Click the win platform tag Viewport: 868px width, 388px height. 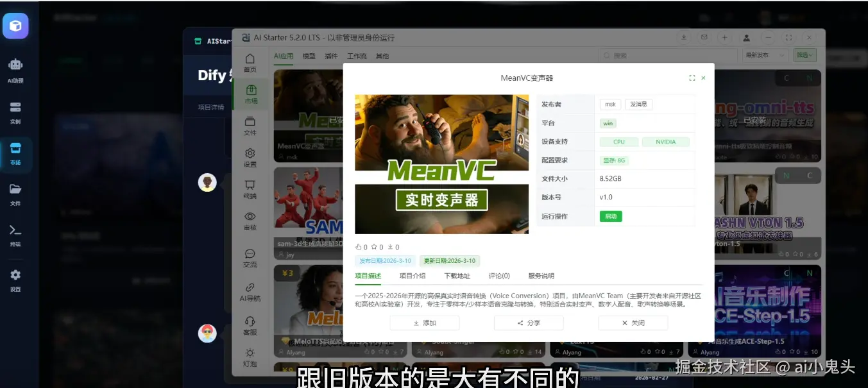(x=608, y=123)
